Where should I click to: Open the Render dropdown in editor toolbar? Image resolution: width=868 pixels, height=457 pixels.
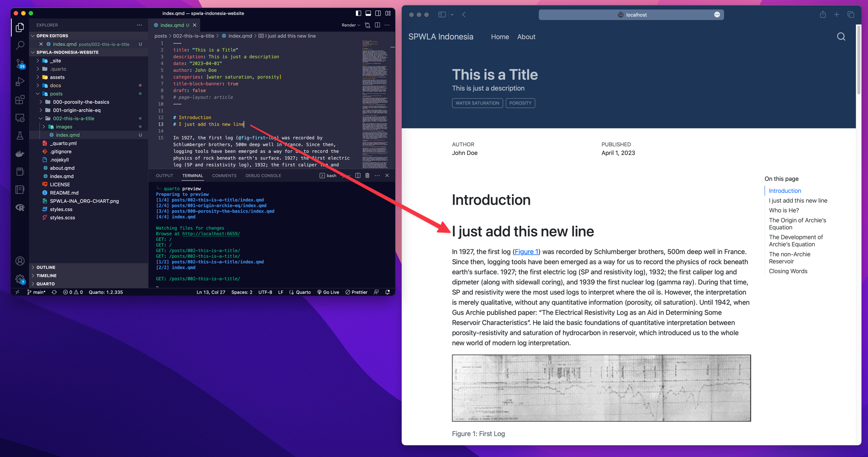tap(351, 25)
